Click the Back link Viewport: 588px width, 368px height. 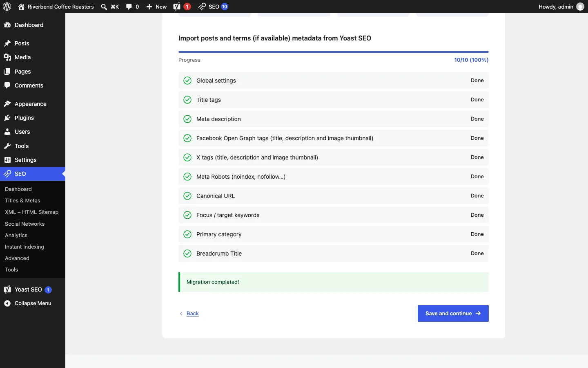pyautogui.click(x=192, y=314)
